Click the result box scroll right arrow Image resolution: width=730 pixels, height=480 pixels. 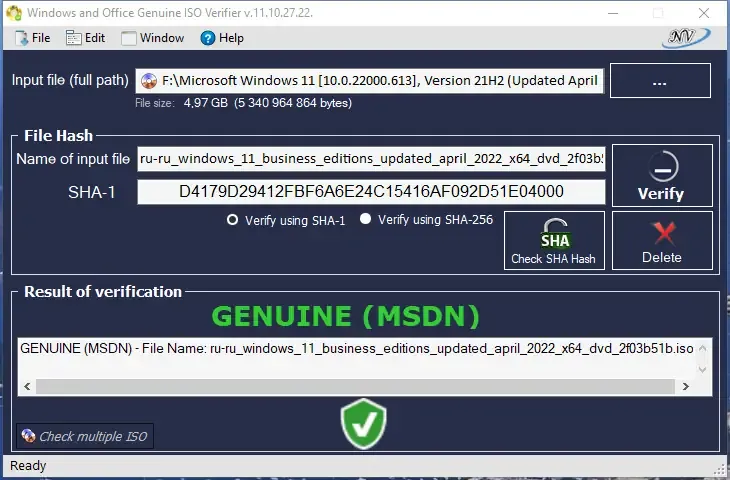(685, 386)
